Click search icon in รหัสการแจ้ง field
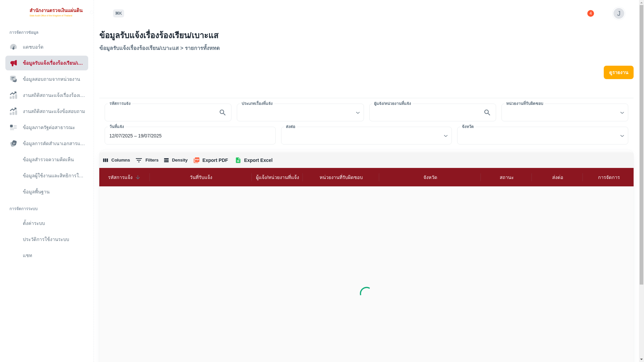 click(x=223, y=113)
